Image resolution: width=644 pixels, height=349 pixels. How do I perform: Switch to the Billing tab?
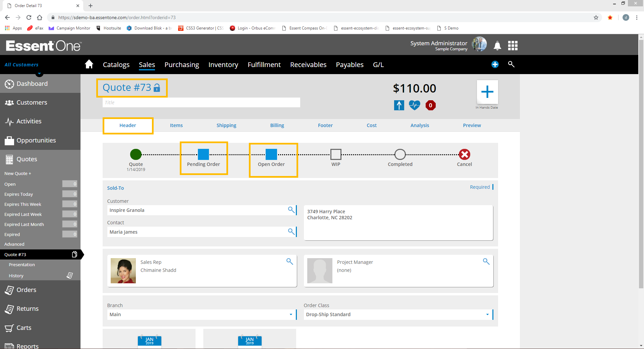coord(277,125)
